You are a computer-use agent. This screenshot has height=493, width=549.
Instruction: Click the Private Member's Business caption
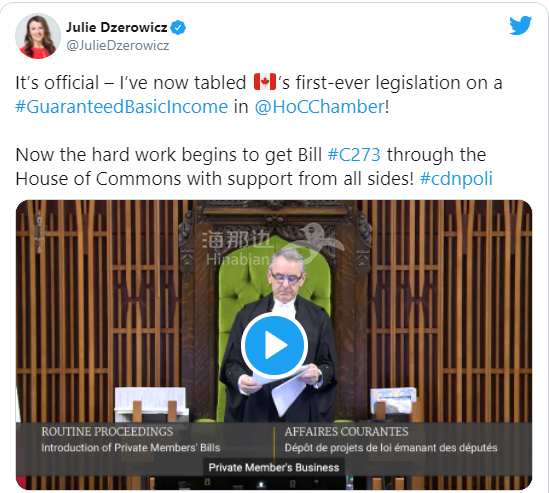pos(274,467)
